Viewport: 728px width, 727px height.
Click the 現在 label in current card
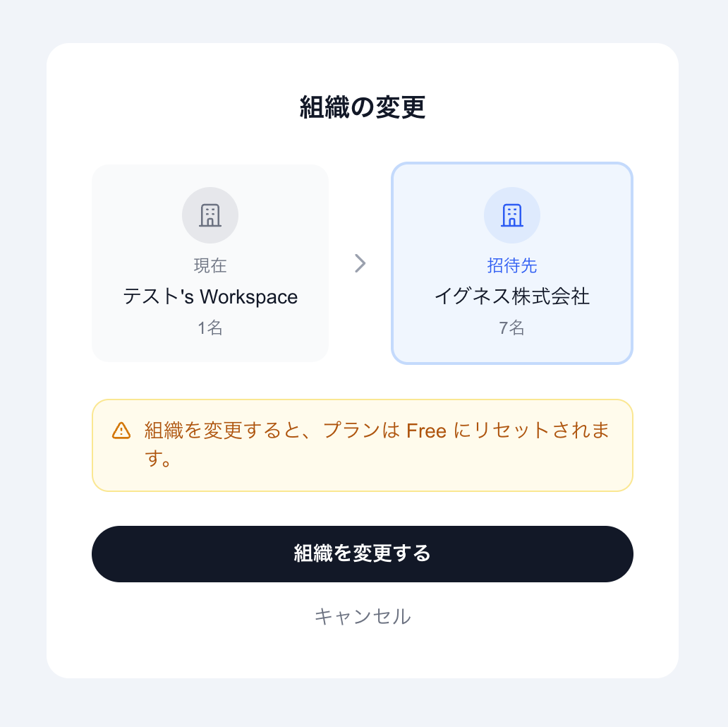point(210,265)
